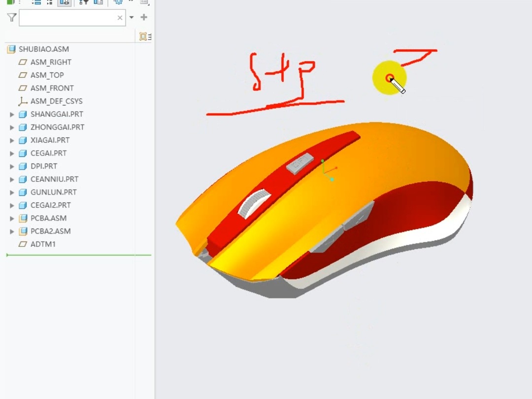Image resolution: width=532 pixels, height=399 pixels.
Task: Clear the model tree search field
Action: pyautogui.click(x=120, y=18)
